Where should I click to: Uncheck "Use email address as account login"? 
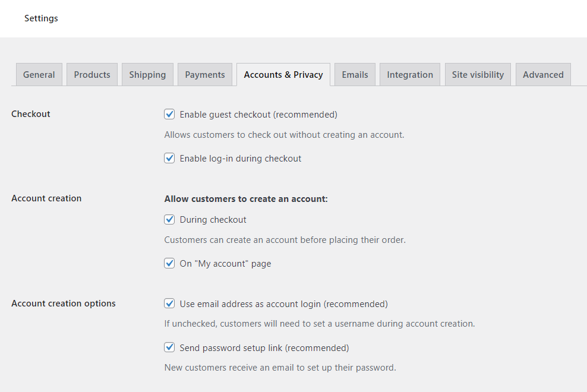pos(169,303)
